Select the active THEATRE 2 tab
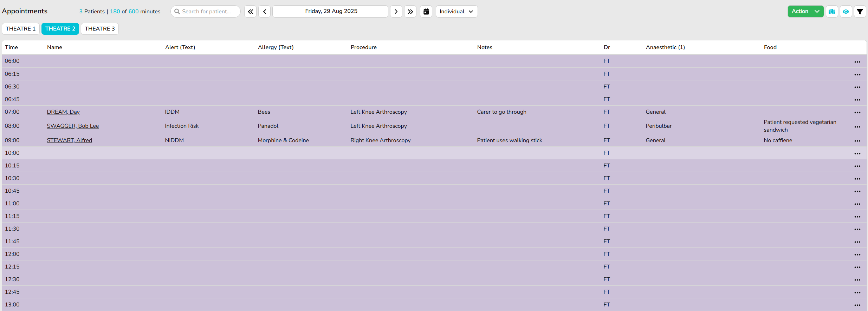Image resolution: width=868 pixels, height=311 pixels. click(x=60, y=29)
